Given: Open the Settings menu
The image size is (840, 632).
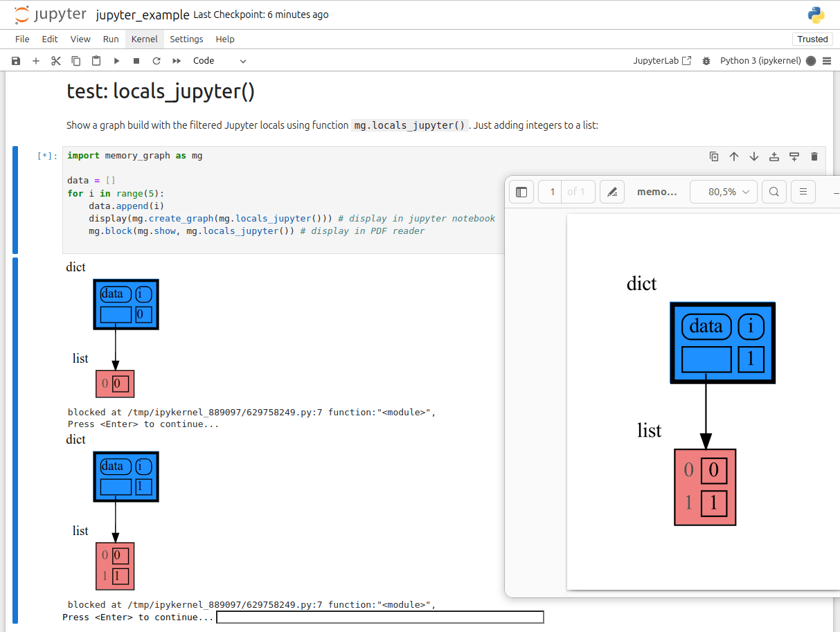Looking at the screenshot, I should point(186,39).
